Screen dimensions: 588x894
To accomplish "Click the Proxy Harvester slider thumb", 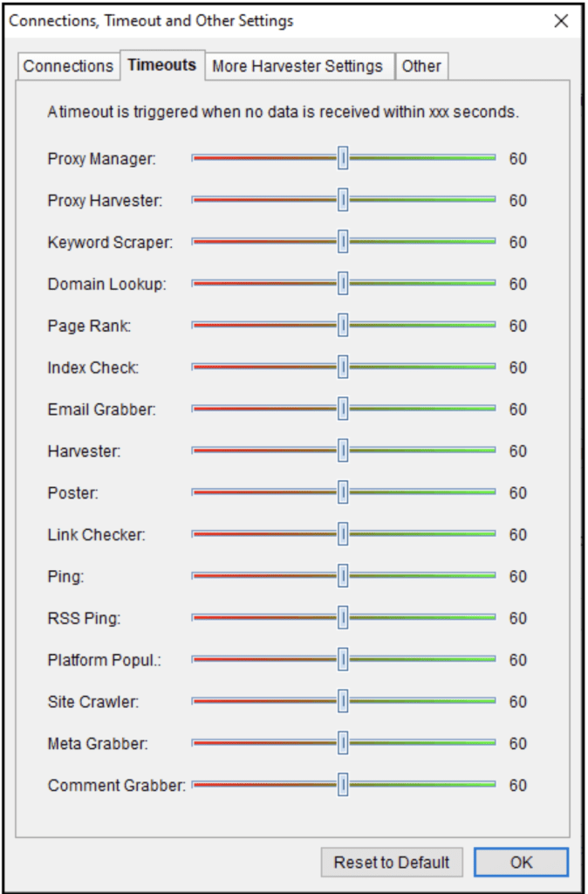I will (x=343, y=200).
